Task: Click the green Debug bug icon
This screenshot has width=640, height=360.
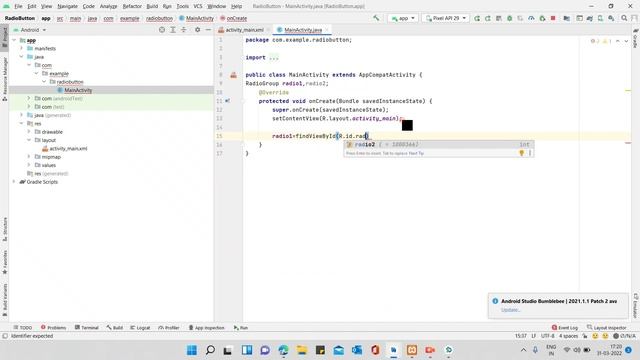Action: coord(509,18)
